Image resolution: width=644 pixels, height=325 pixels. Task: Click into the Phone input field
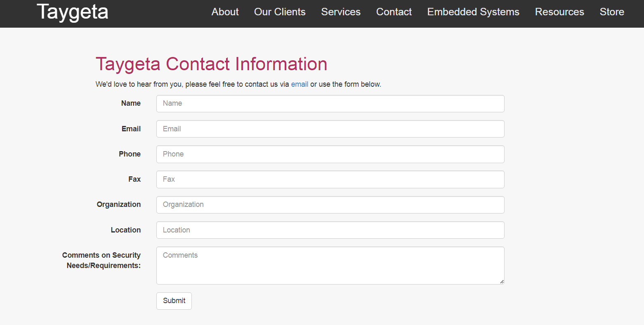[330, 154]
